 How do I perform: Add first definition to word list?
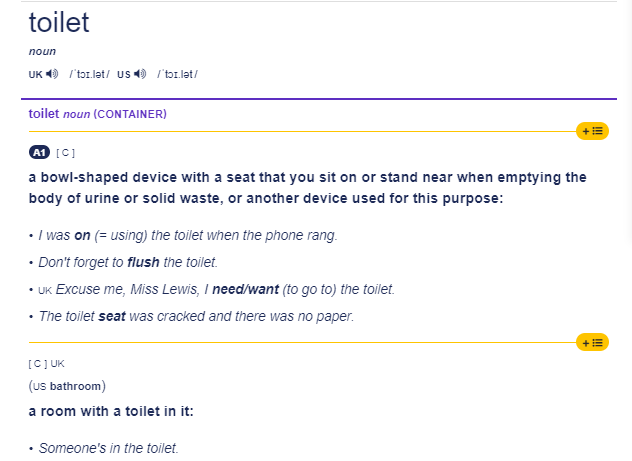point(592,131)
